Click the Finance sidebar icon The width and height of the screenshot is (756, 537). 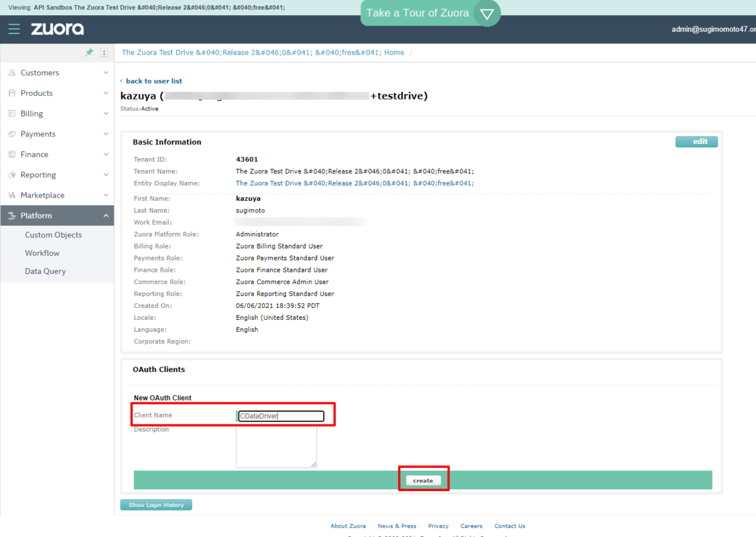(11, 154)
